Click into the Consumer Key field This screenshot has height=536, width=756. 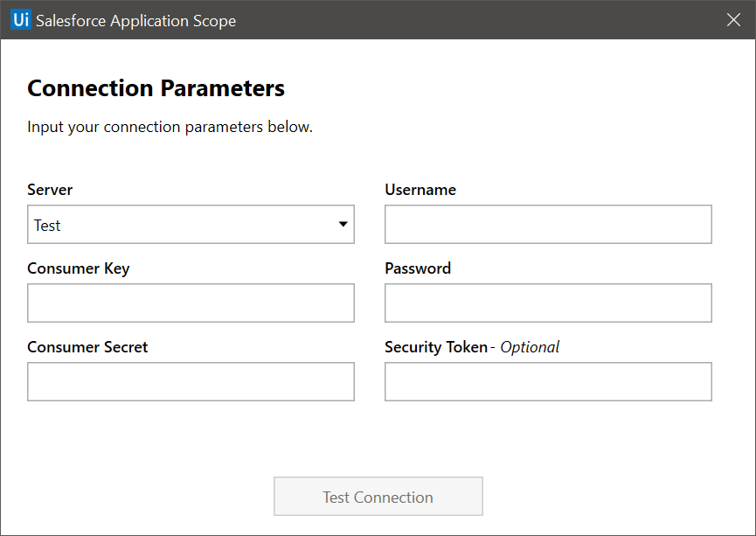click(x=191, y=303)
